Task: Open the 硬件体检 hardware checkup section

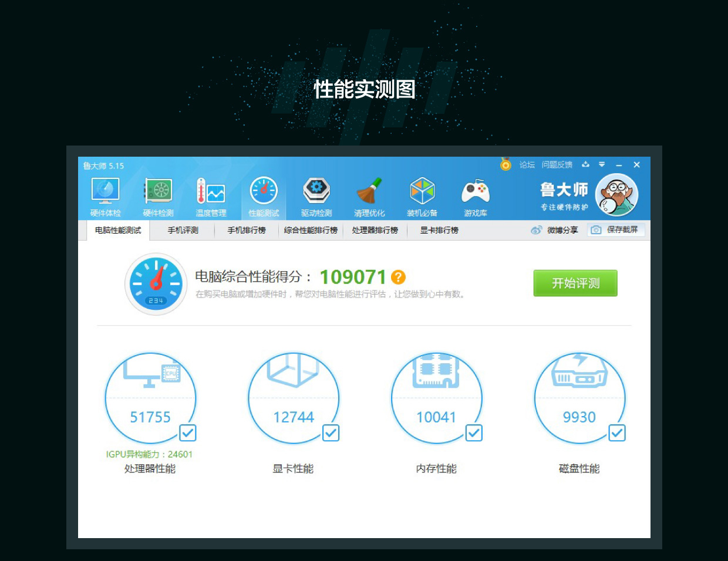Action: [x=106, y=197]
